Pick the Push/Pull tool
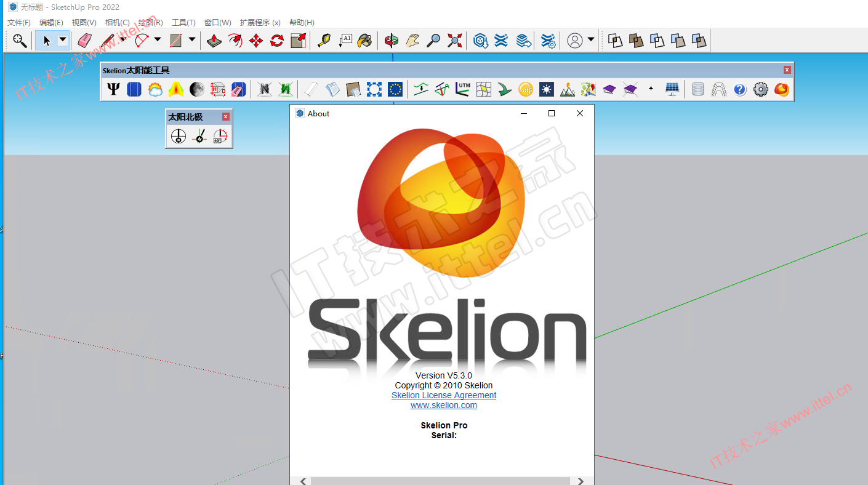Image resolution: width=868 pixels, height=485 pixels. pyautogui.click(x=214, y=41)
